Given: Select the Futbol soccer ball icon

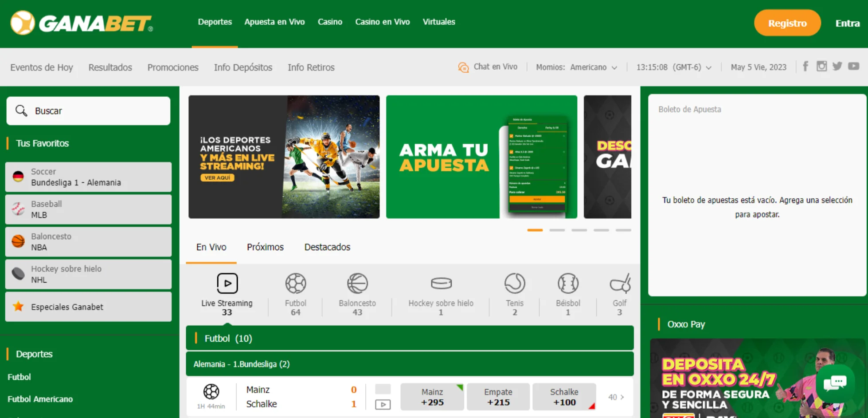Looking at the screenshot, I should 296,283.
